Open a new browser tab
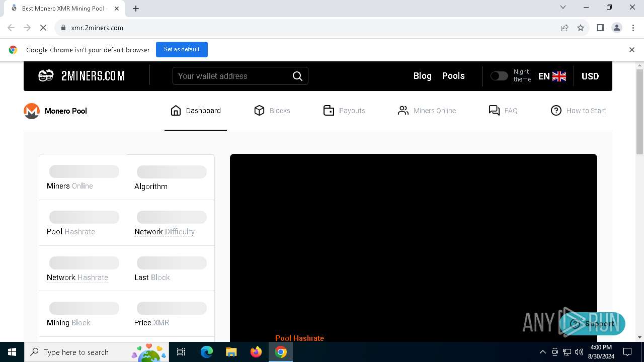 136,9
